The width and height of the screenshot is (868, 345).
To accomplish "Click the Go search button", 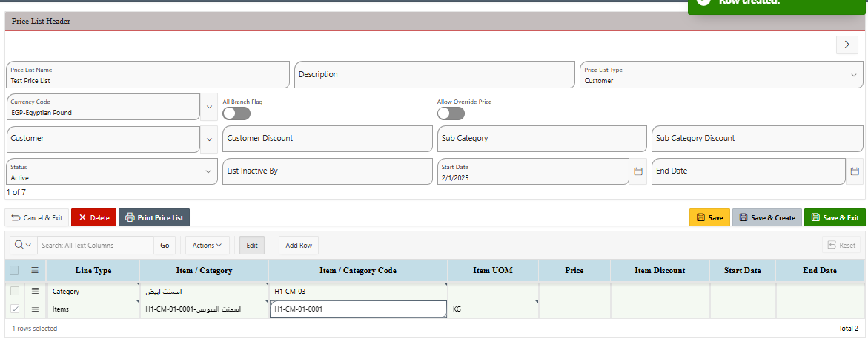I will coord(165,246).
